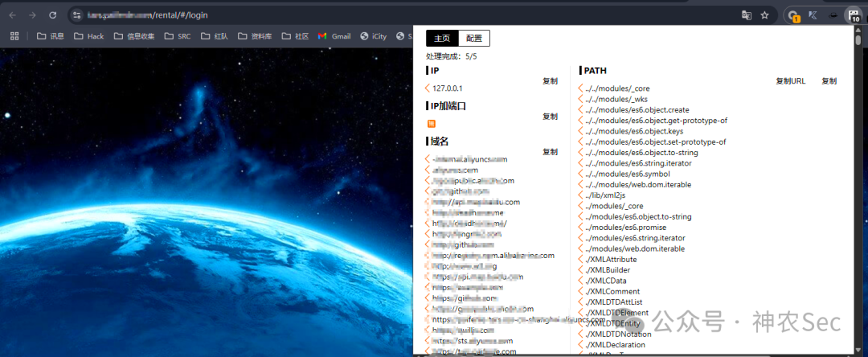Copy the IP加端口 section with 复制
Image resolution: width=868 pixels, height=357 pixels.
tap(551, 117)
